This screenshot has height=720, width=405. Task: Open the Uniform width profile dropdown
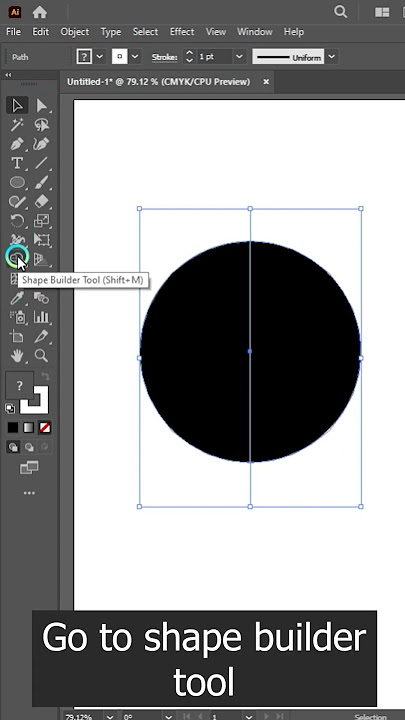click(x=332, y=57)
